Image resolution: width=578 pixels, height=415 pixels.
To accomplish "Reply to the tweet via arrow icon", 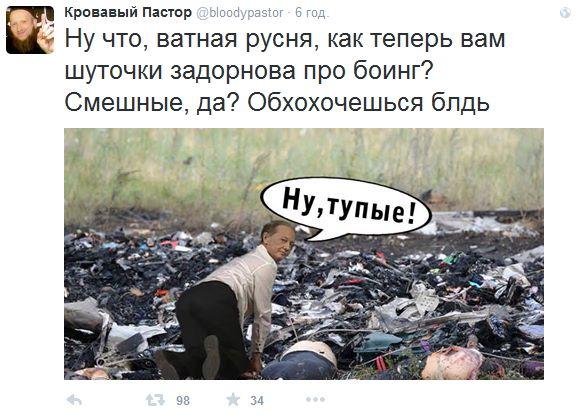I will pos(74,400).
